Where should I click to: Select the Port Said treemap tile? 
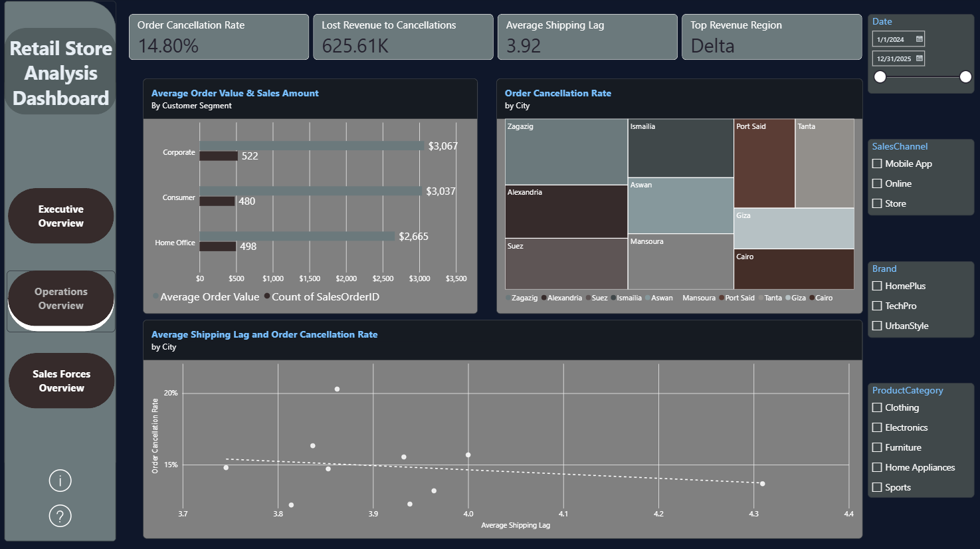tap(764, 164)
